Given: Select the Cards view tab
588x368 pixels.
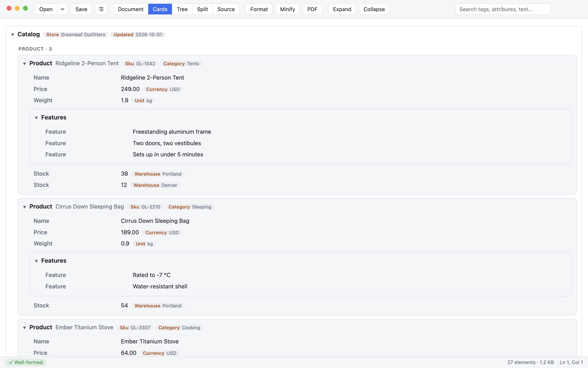Looking at the screenshot, I should point(160,9).
